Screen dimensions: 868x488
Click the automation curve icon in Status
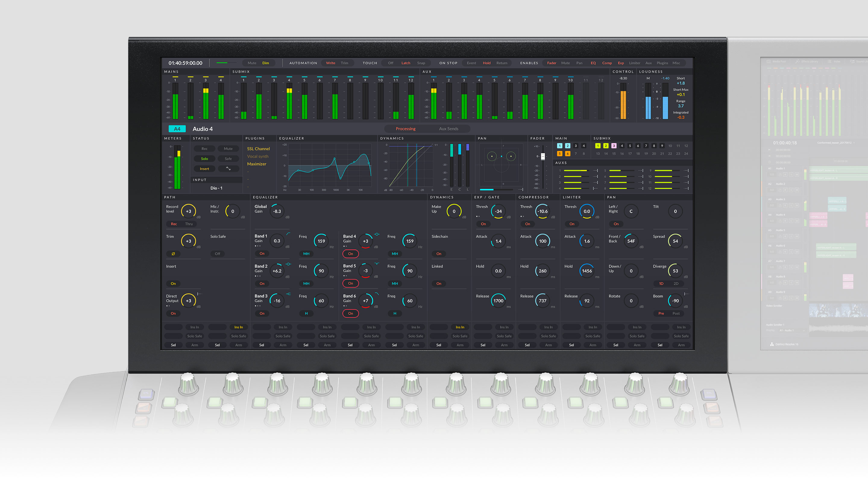coord(228,168)
